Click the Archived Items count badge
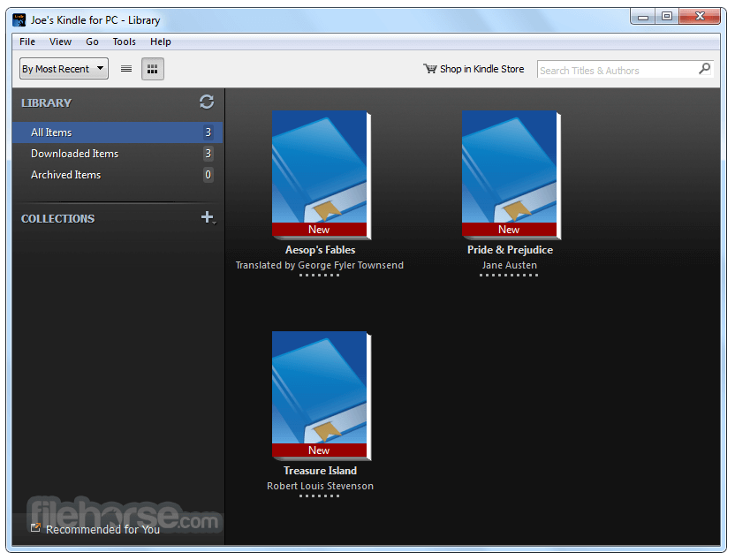The image size is (735, 560). 208,174
